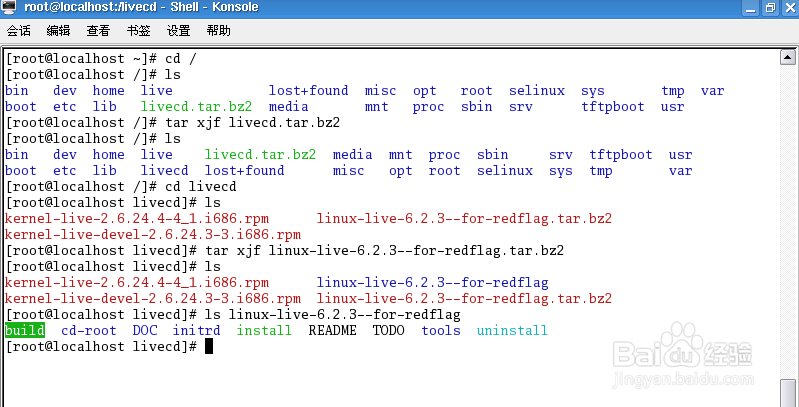Click the highlighted 'build' file name
This screenshot has height=407, width=799.
(24, 331)
